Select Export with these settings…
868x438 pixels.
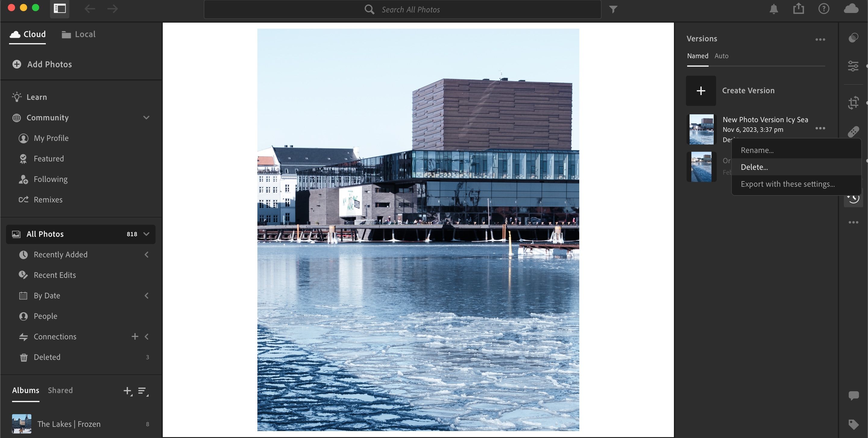click(788, 184)
